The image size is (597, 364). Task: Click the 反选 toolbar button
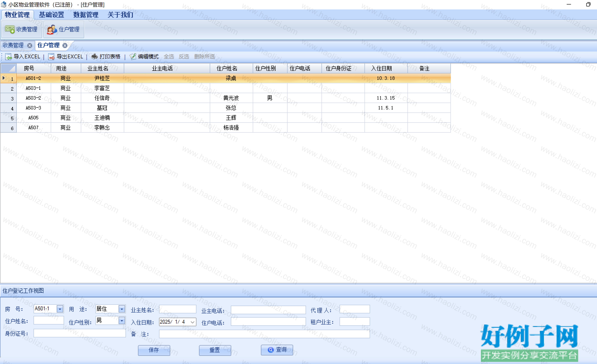tap(184, 57)
